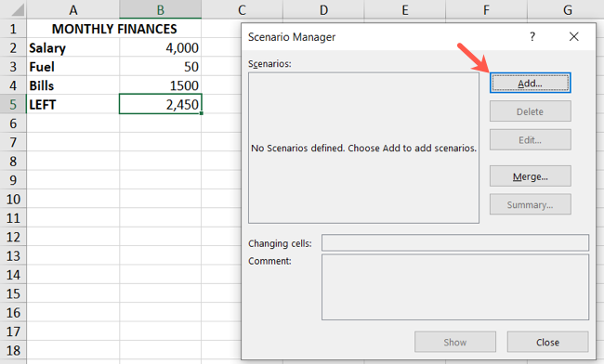The height and width of the screenshot is (364, 604).
Task: Select column E header
Action: click(405, 9)
